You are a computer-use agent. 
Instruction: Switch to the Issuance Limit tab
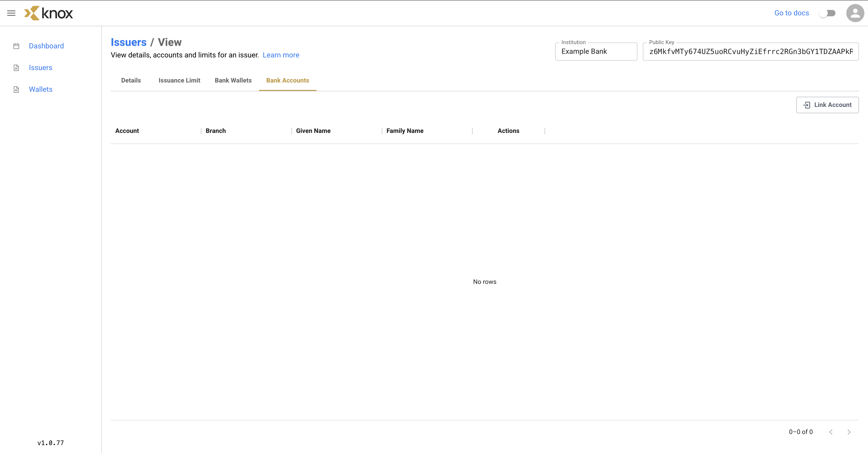179,80
